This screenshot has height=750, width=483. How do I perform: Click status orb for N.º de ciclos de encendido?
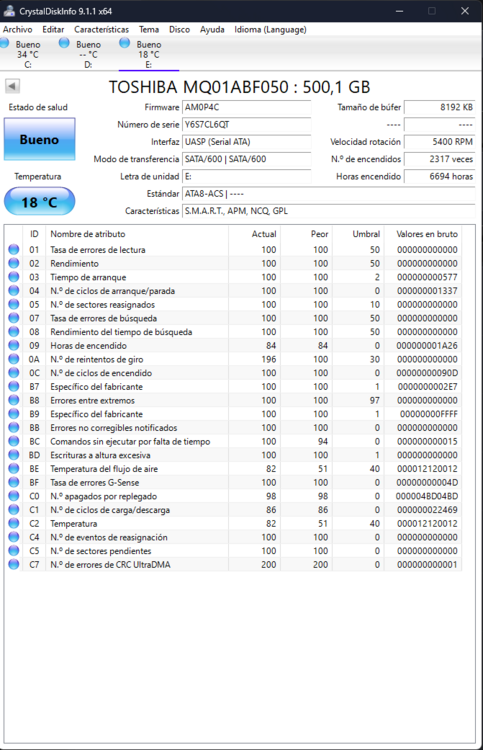[14, 373]
